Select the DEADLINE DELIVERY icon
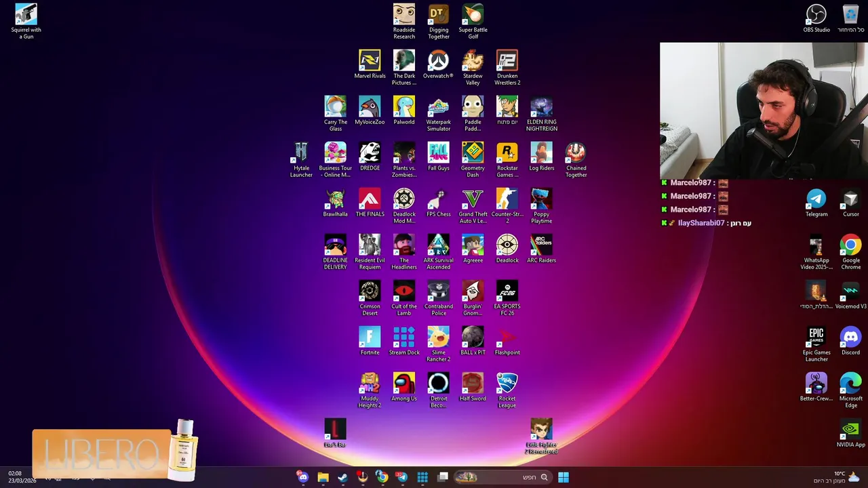Viewport: 868px width, 488px height. click(336, 251)
